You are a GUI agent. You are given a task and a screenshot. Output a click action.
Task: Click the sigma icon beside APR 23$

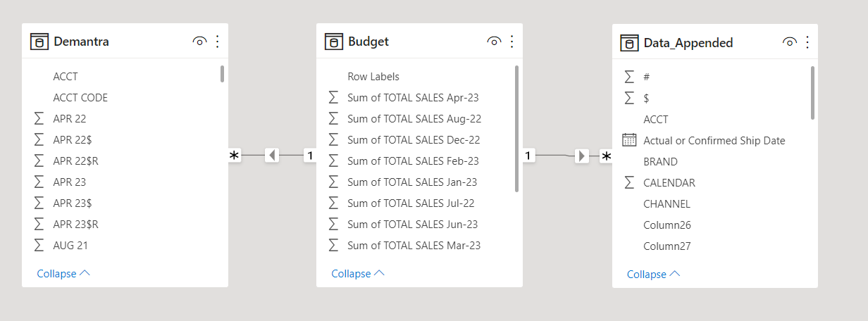click(39, 203)
